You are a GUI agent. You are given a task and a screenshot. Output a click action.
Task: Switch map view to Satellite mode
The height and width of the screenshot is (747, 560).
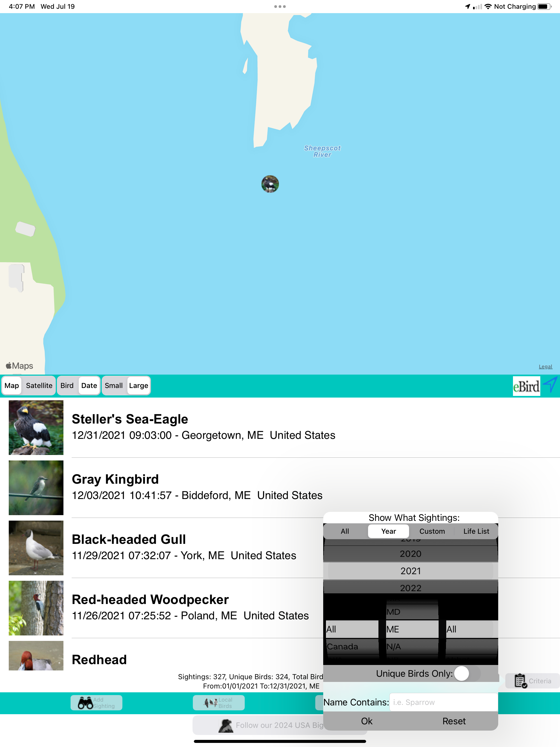(39, 386)
